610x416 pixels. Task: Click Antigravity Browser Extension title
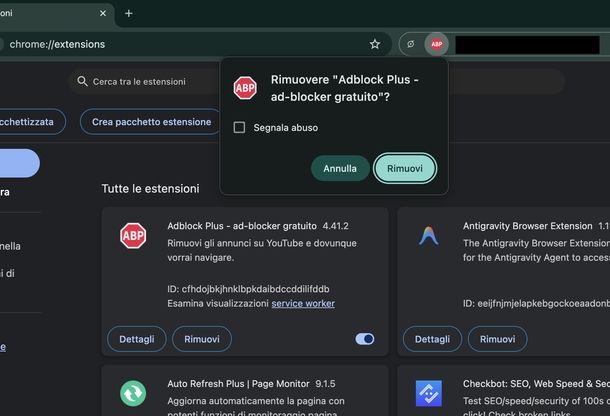528,226
